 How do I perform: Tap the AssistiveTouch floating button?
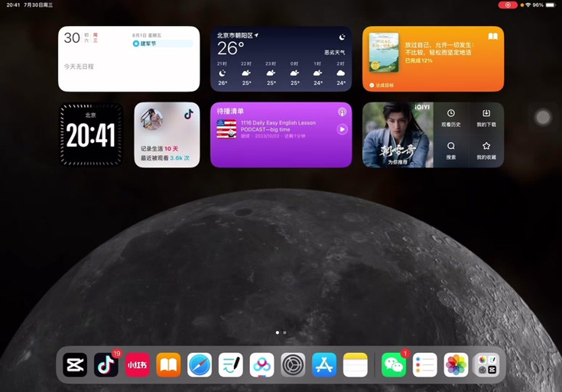[x=543, y=117]
